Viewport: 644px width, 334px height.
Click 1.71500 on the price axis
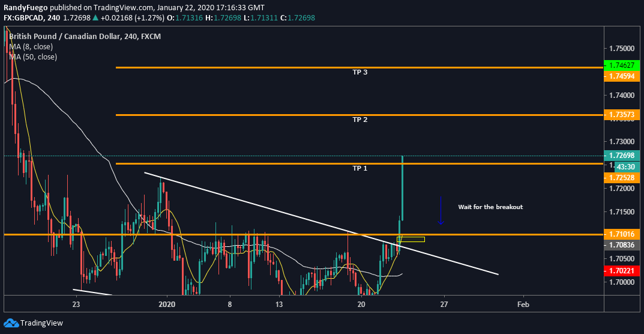tap(622, 212)
